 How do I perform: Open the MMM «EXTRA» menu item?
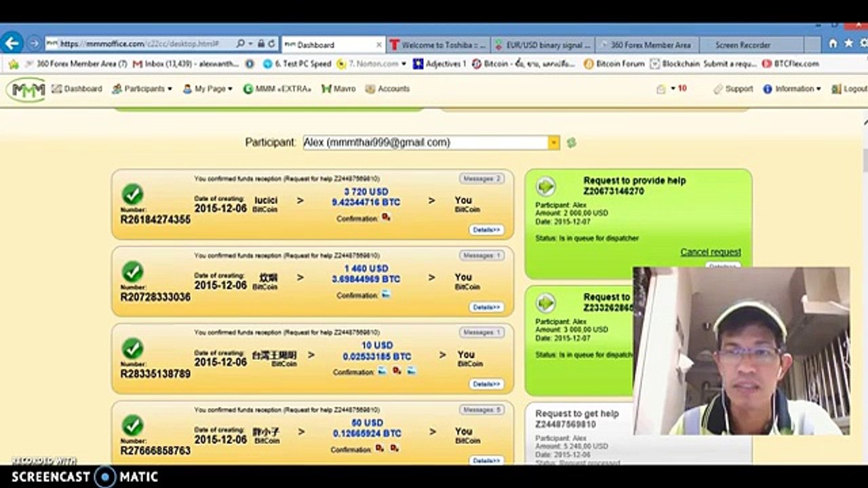pos(277,89)
